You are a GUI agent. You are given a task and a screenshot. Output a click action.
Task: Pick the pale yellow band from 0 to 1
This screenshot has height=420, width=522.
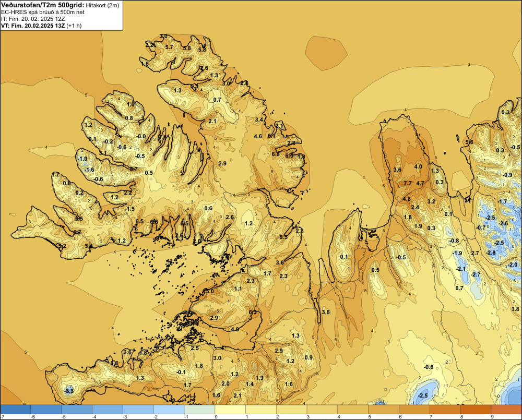(230, 410)
